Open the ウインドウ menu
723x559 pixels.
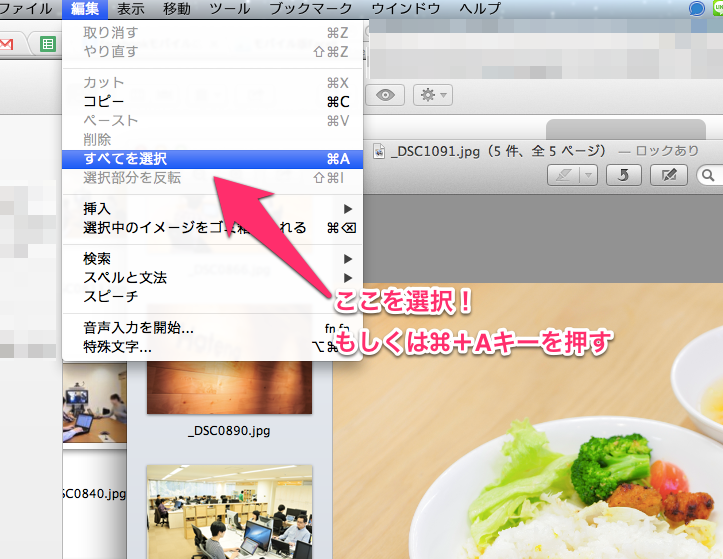(406, 8)
